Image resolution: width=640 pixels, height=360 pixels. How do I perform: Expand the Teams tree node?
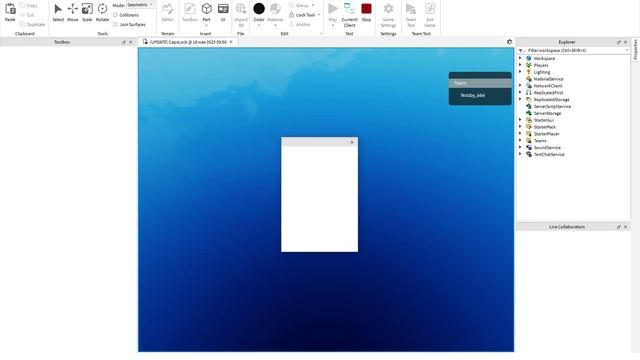520,140
